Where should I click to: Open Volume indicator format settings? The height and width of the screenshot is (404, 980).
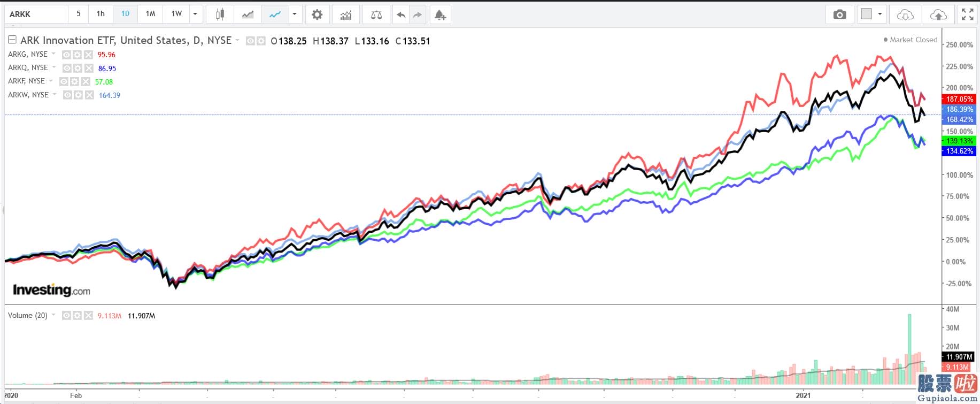78,316
